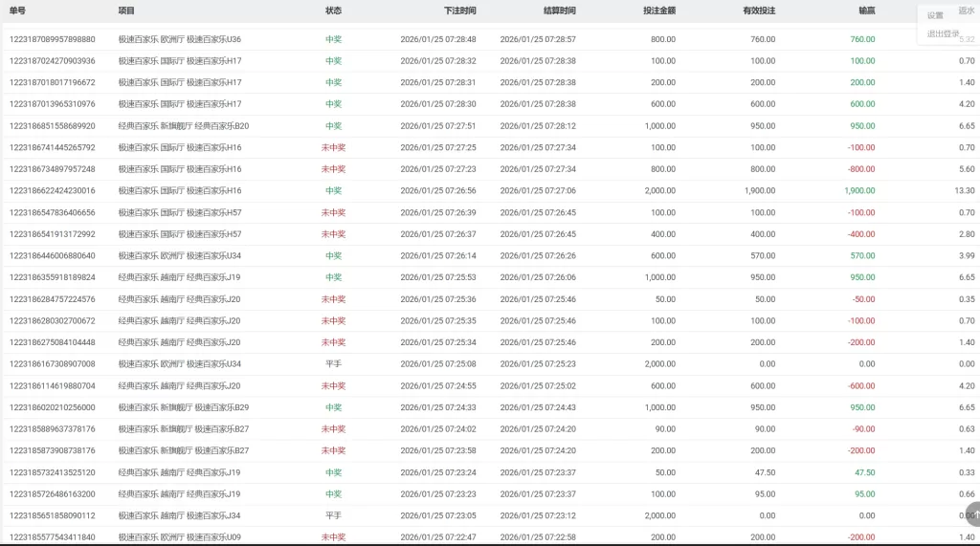Screen dimensions: 980x546
Task: Sort by the 下注时间 column header
Action: [x=460, y=11]
